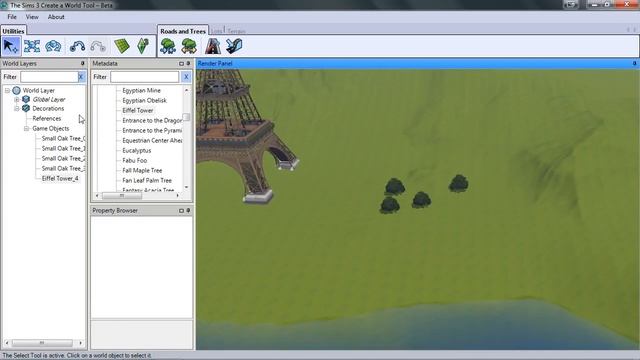This screenshot has height=360, width=640.
Task: Select Small Oak Tree_0 in layer tree
Action: [63, 138]
